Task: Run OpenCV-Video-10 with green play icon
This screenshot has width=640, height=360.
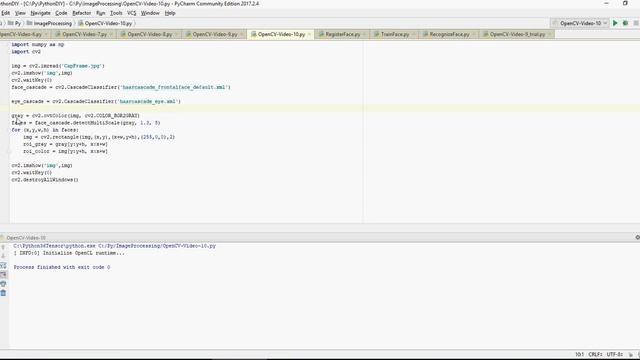Action: click(x=615, y=23)
